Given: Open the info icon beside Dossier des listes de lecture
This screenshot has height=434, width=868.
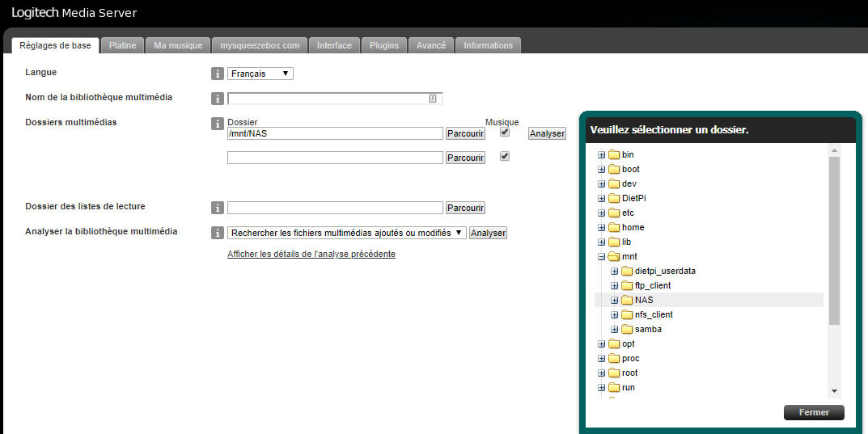Looking at the screenshot, I should click(218, 208).
